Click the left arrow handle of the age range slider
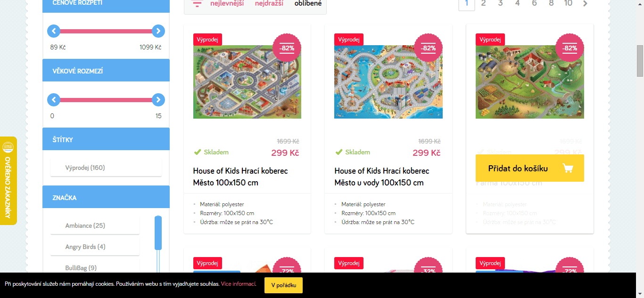 coord(53,100)
